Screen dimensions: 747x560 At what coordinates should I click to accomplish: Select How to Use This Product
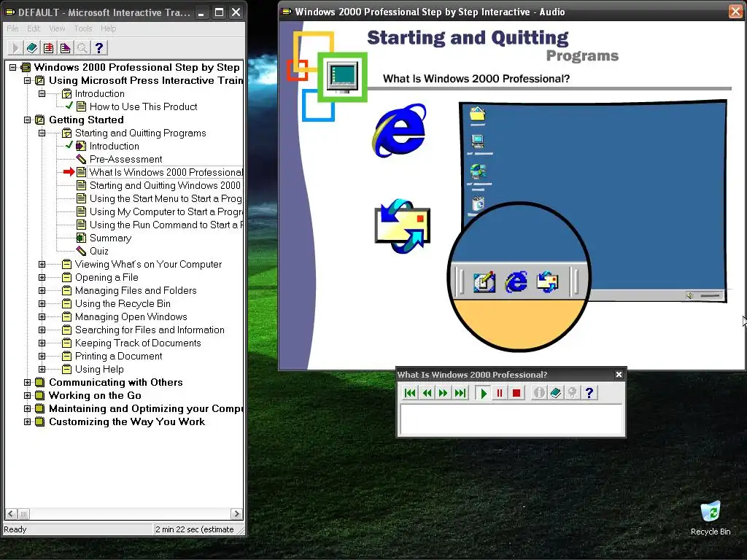click(143, 106)
